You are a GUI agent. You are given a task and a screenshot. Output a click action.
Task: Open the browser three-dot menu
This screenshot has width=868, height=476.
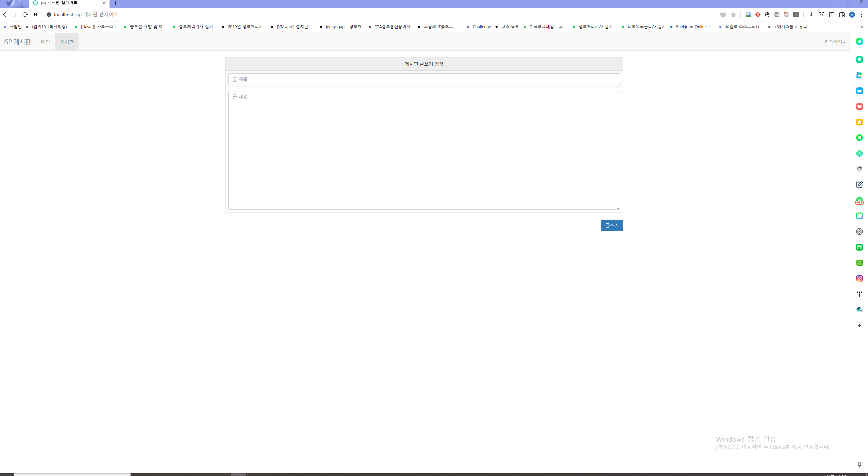pyautogui.click(x=862, y=15)
